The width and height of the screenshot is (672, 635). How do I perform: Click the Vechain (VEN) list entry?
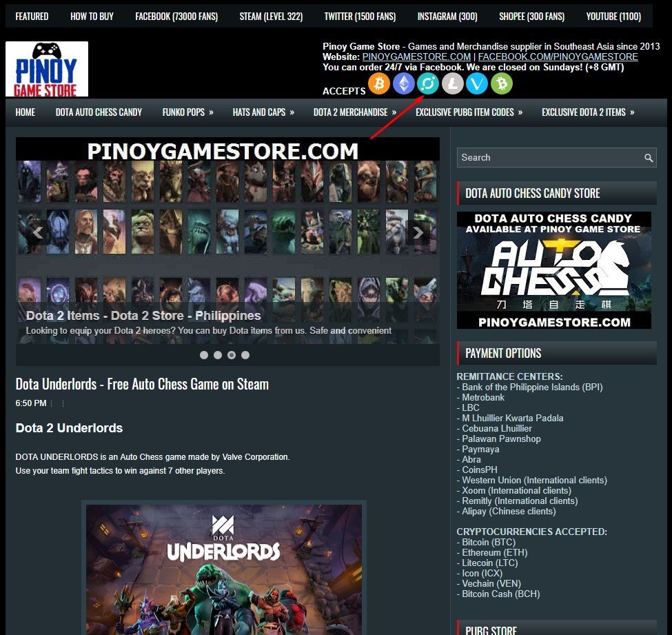click(x=489, y=583)
